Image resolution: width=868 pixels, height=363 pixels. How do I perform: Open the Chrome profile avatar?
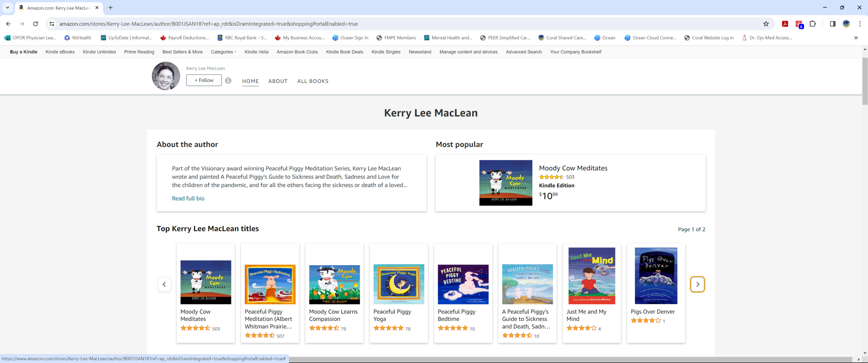846,24
